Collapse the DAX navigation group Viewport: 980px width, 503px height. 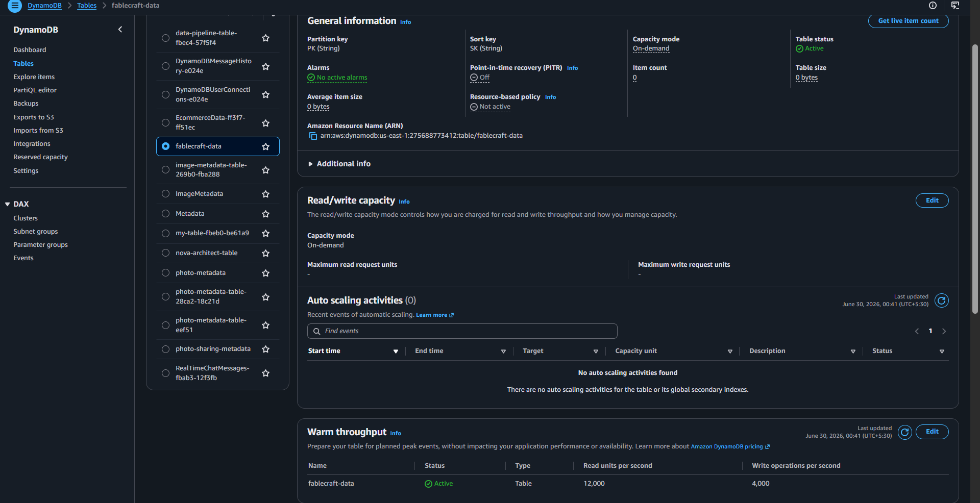click(8, 204)
